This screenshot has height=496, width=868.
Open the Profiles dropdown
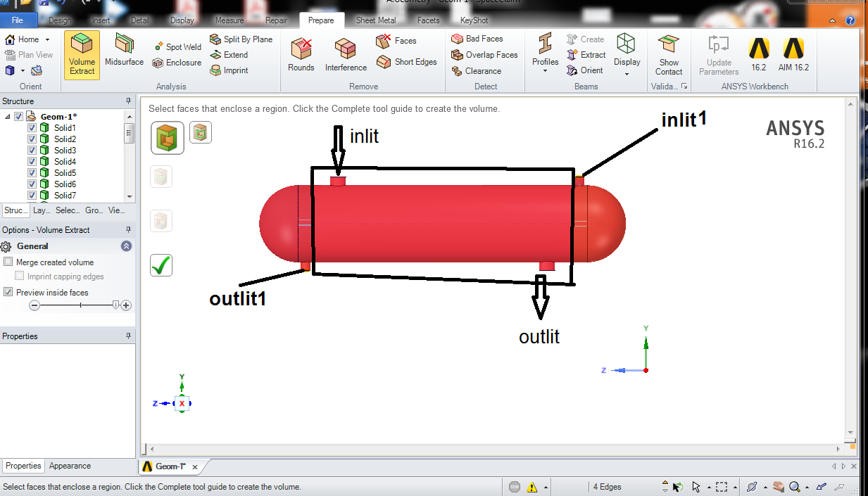(x=545, y=55)
